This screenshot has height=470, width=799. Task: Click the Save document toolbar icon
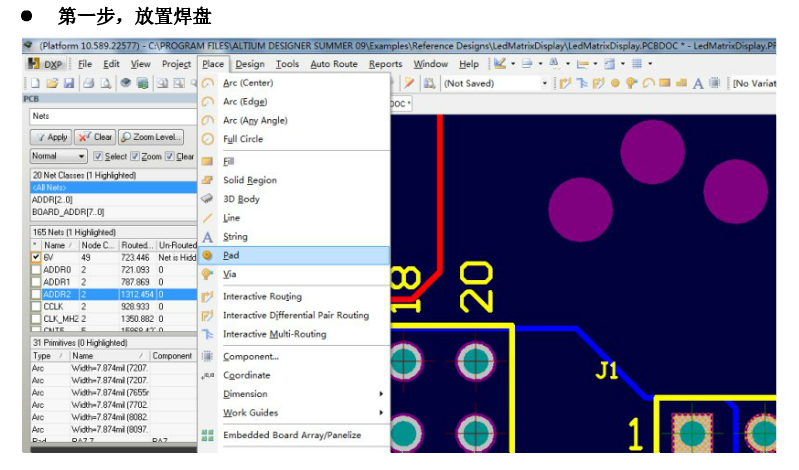point(69,84)
